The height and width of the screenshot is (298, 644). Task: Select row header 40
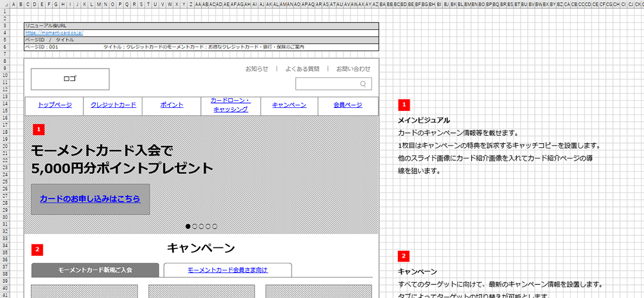click(x=4, y=288)
